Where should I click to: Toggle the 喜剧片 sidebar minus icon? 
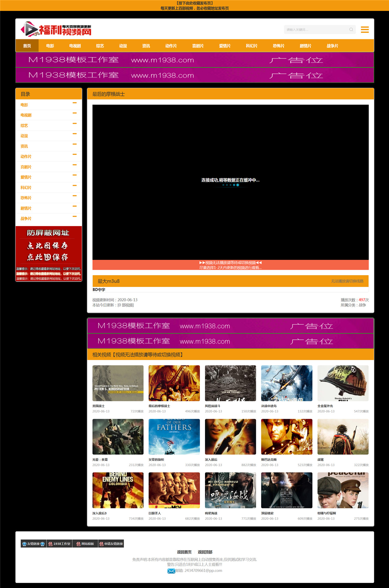tap(74, 165)
